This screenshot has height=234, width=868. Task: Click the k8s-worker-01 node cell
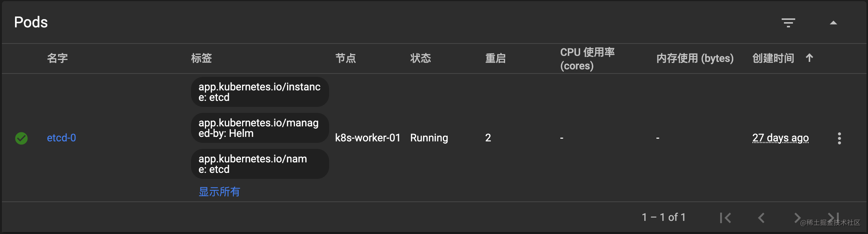[x=368, y=138]
